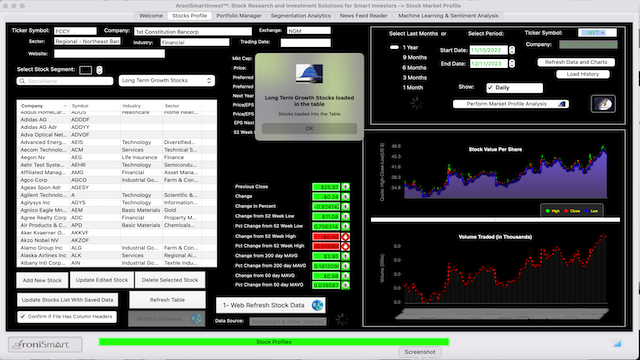Open Machine Learning & Sentiment Analysis tab
The image size is (640, 360).
coord(448,16)
